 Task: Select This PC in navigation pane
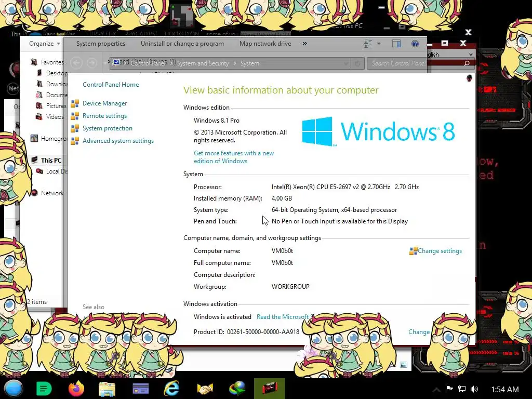[51, 161]
